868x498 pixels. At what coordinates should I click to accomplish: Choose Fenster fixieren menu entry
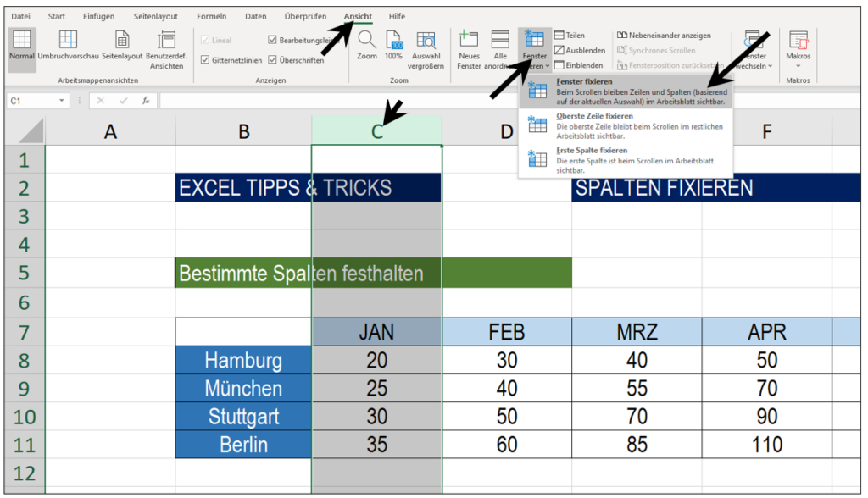pyautogui.click(x=626, y=91)
